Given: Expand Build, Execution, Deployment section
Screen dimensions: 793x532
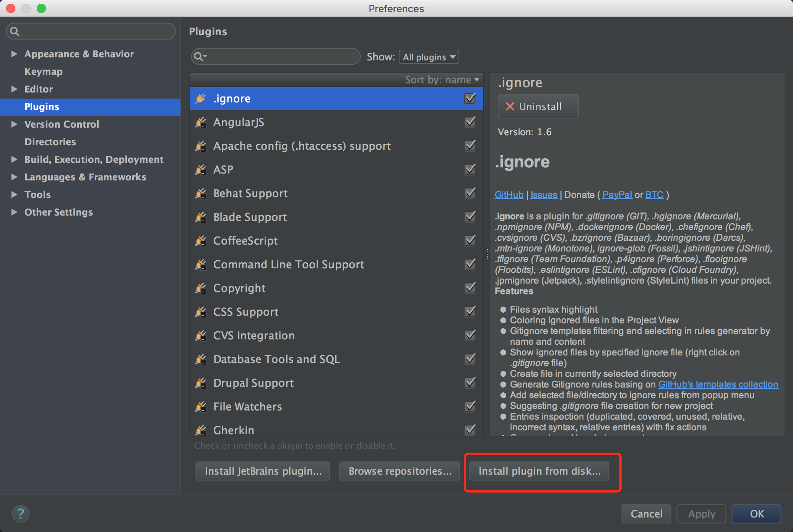Looking at the screenshot, I should [x=14, y=159].
